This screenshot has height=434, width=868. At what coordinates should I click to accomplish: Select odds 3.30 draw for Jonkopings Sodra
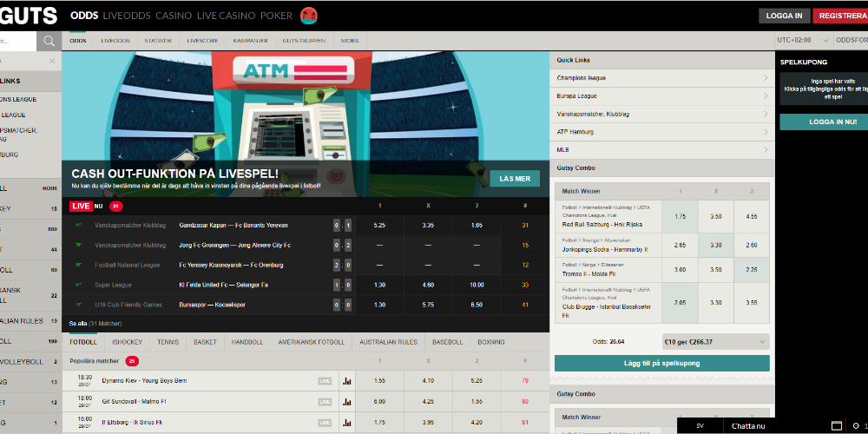pos(716,246)
